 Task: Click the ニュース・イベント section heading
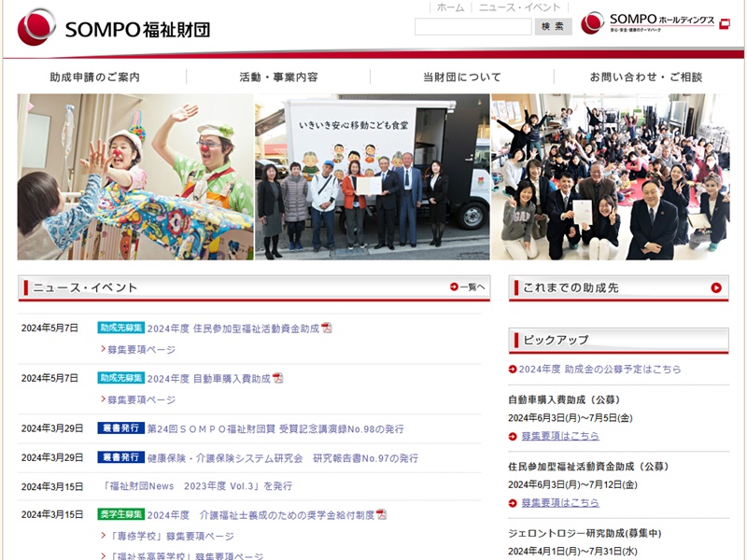pos(85,287)
